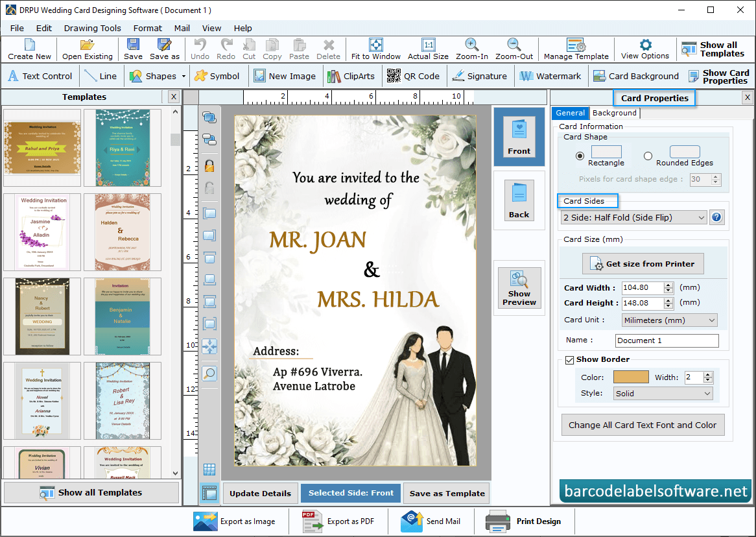Click the Create New document icon
756x537 pixels.
[x=29, y=45]
